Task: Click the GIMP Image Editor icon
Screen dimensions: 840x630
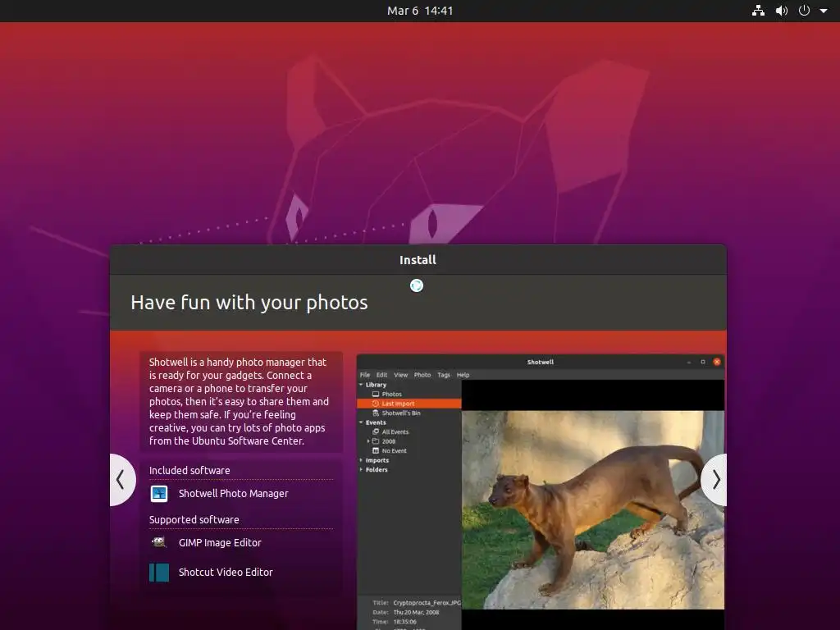Action: pos(159,543)
